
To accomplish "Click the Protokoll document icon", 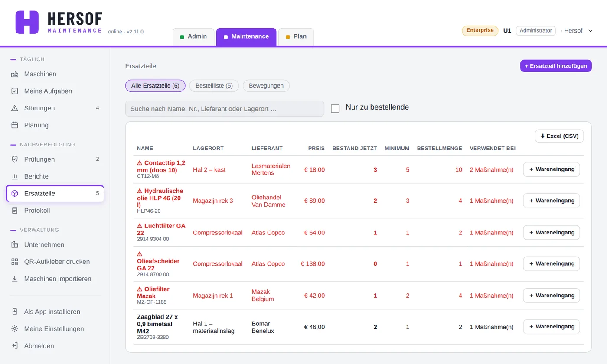I will [15, 211].
